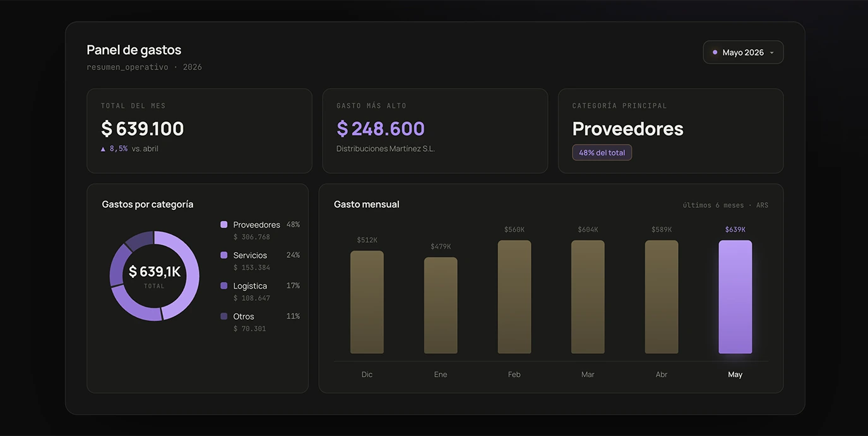Click the $ 70.301 amount

(x=250, y=329)
